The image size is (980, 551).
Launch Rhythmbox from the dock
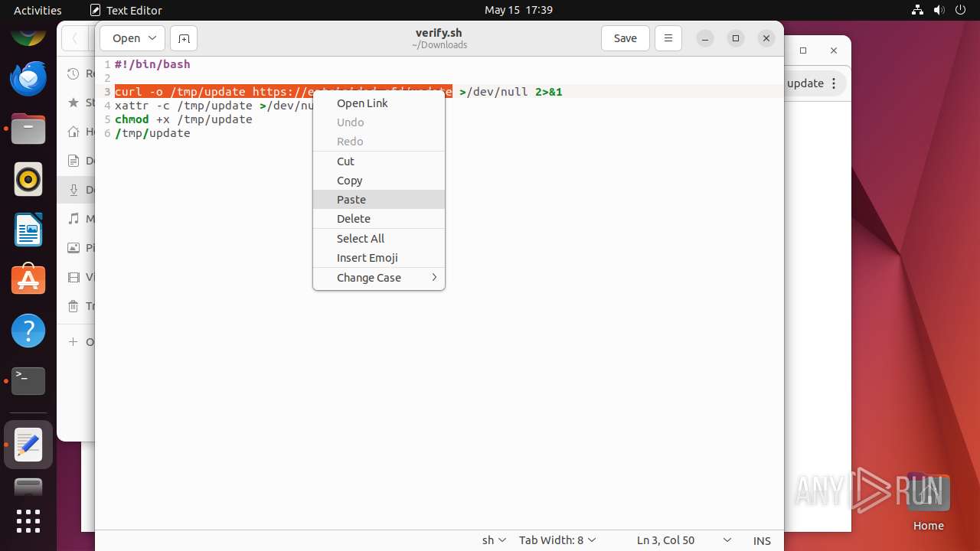pyautogui.click(x=28, y=180)
